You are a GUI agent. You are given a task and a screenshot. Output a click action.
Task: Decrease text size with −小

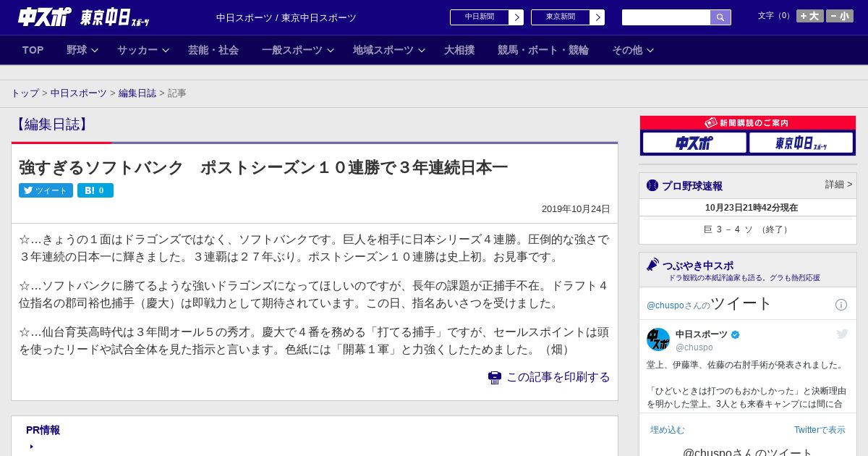pyautogui.click(x=840, y=16)
